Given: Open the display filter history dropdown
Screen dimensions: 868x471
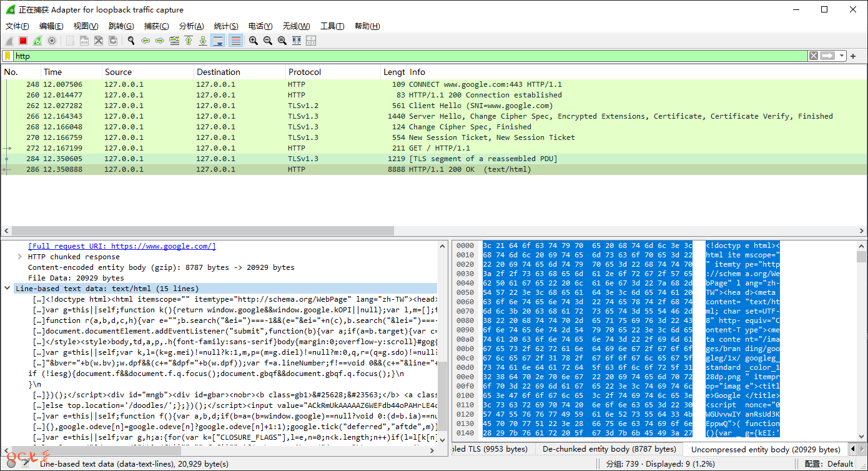Looking at the screenshot, I should click(x=842, y=56).
